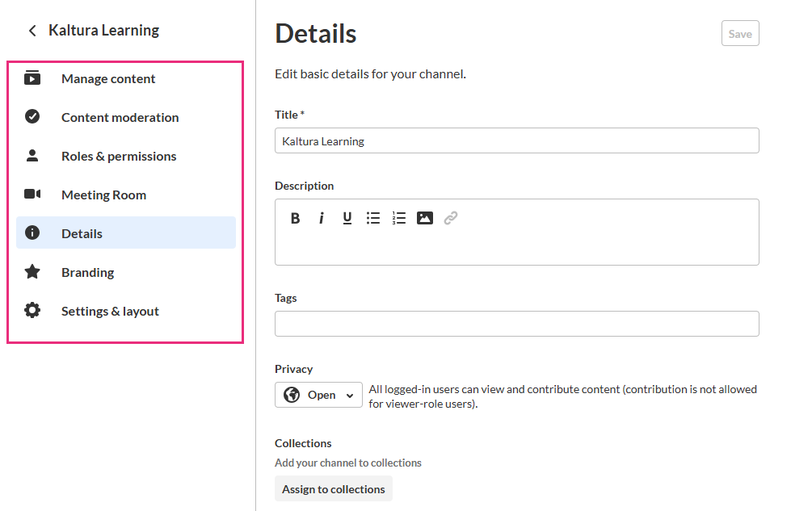Screen dimensions: 812x511
Task: Insert an image into the Description
Action: point(425,218)
